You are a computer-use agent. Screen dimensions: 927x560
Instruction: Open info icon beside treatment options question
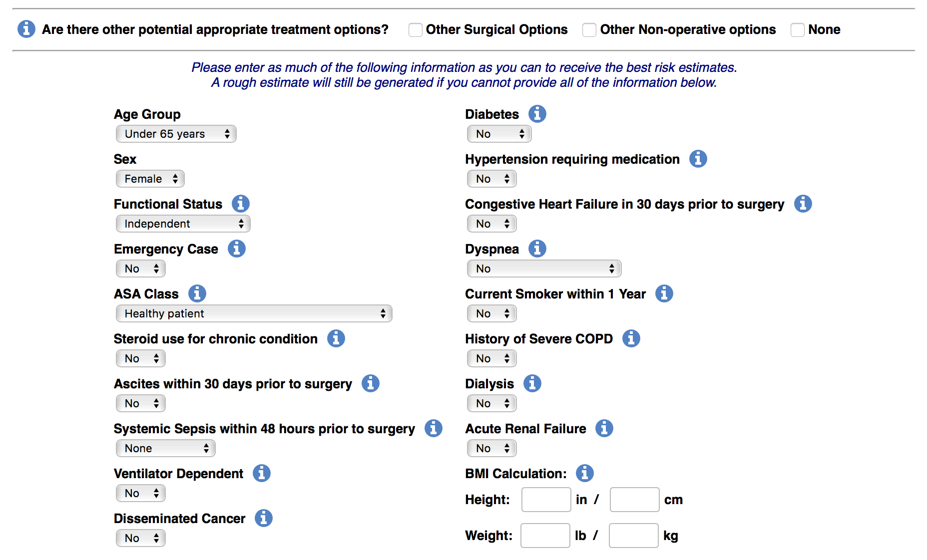coord(26,29)
